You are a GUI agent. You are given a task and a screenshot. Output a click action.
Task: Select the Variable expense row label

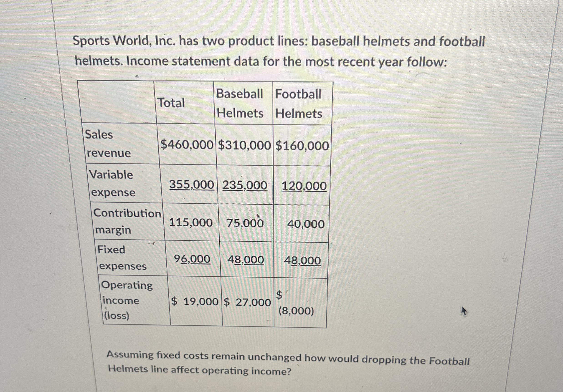tap(112, 183)
